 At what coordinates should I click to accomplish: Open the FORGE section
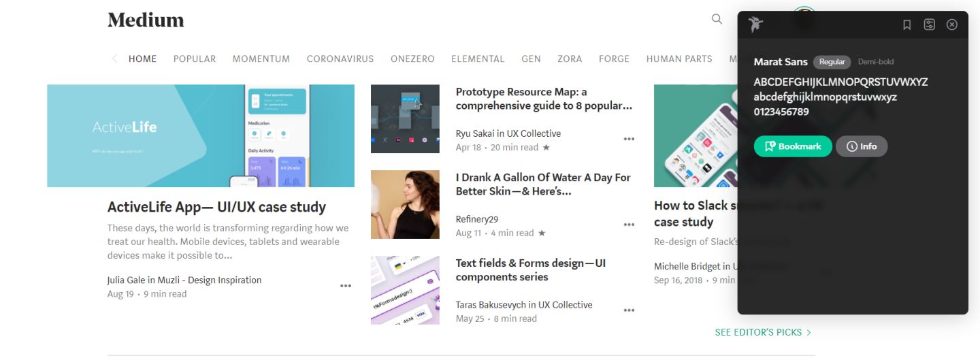coord(614,59)
